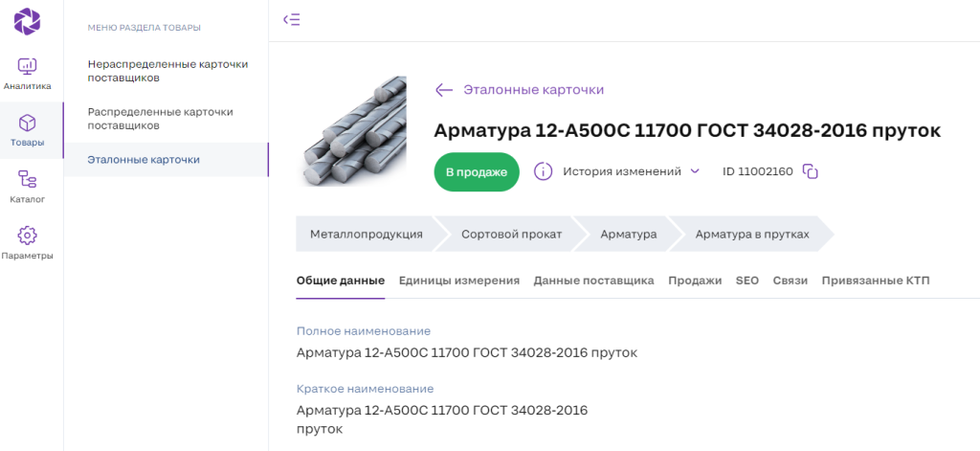Open Параметры settings
The image size is (980, 451).
tap(27, 243)
